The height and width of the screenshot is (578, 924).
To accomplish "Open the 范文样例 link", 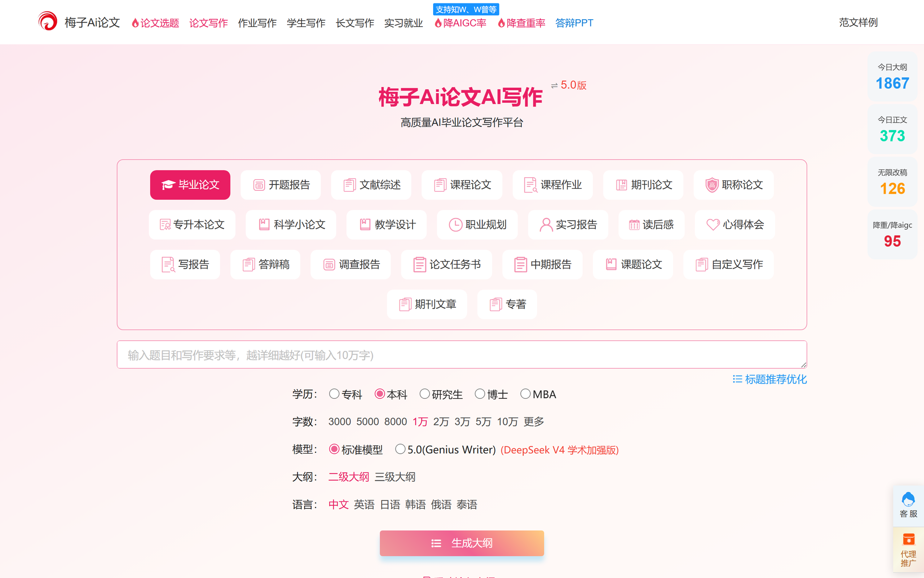I will [858, 23].
